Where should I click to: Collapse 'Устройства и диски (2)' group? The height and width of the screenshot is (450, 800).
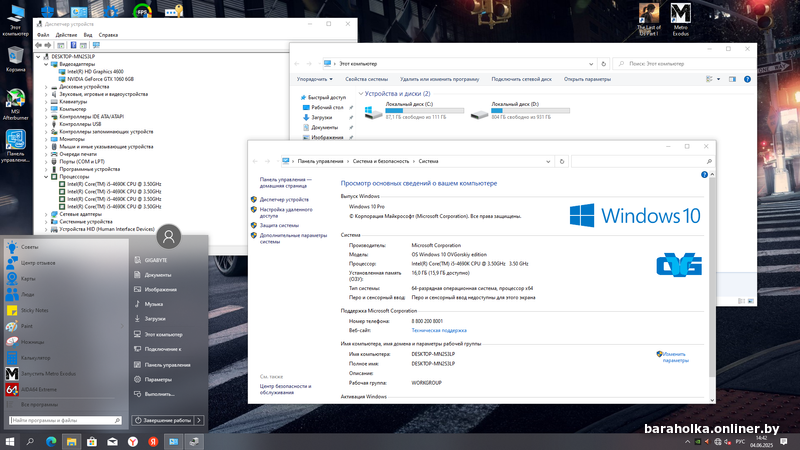tap(361, 94)
